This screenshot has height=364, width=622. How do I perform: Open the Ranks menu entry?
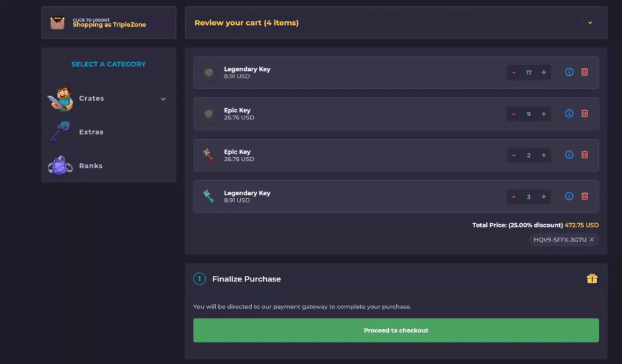tap(91, 165)
